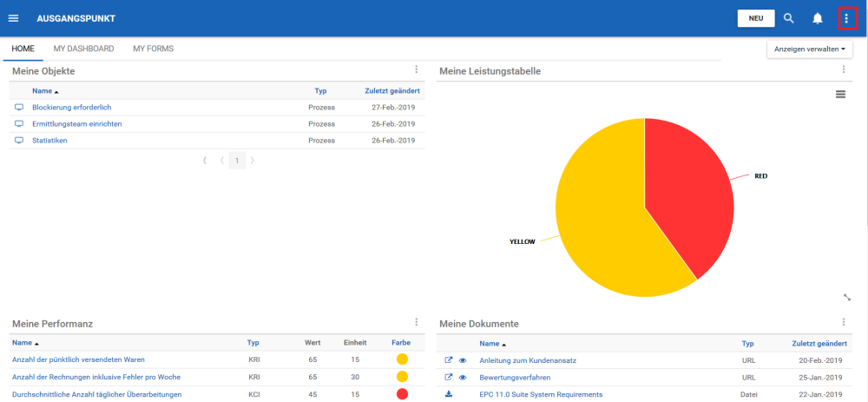Download EPC 11.0 Suite System Requirements
868x402 pixels.
pyautogui.click(x=449, y=393)
